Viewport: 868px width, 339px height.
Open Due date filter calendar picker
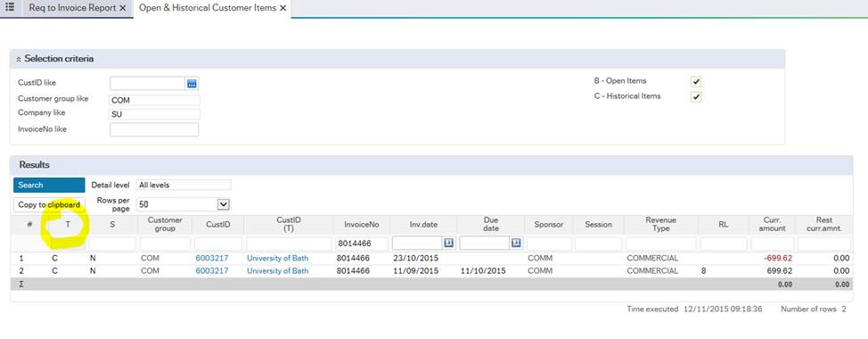coord(516,243)
